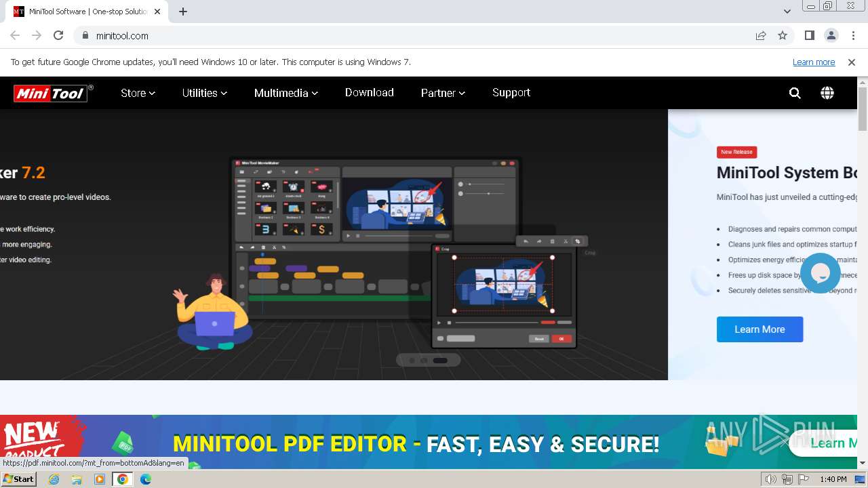Click Learn more link in update bar
Screen dimensions: 868x488
point(814,62)
